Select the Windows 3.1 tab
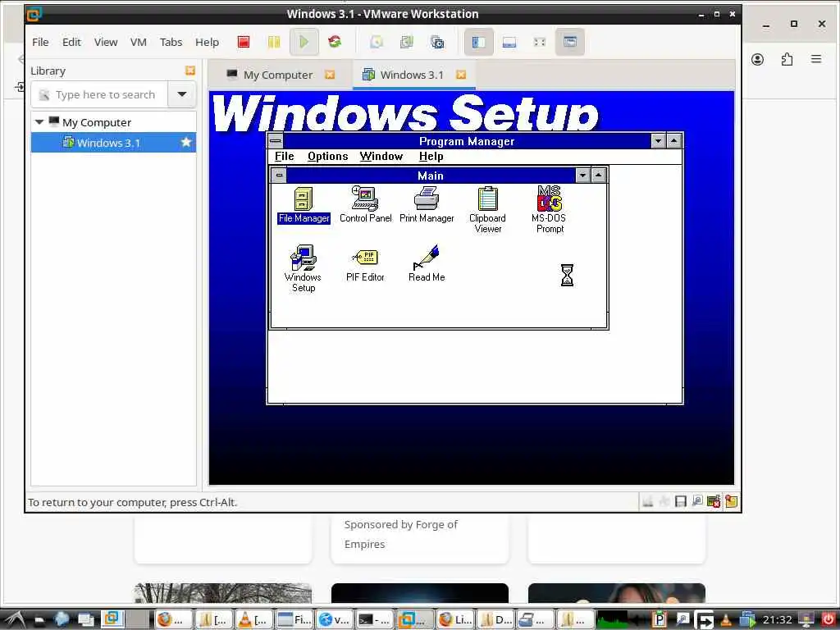This screenshot has width=840, height=630. pyautogui.click(x=412, y=75)
